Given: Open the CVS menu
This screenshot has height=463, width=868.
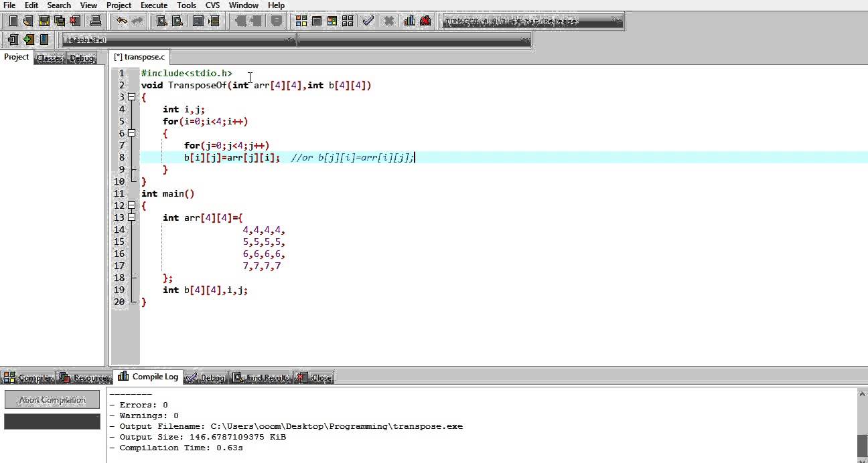Looking at the screenshot, I should 212,5.
